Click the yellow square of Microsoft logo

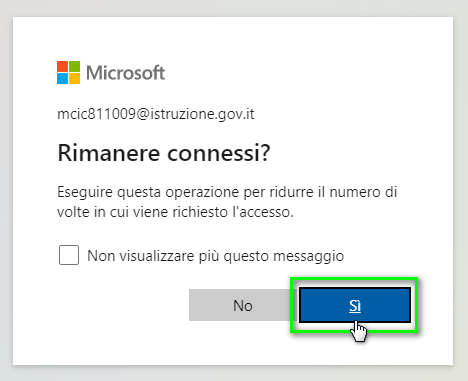(75, 78)
